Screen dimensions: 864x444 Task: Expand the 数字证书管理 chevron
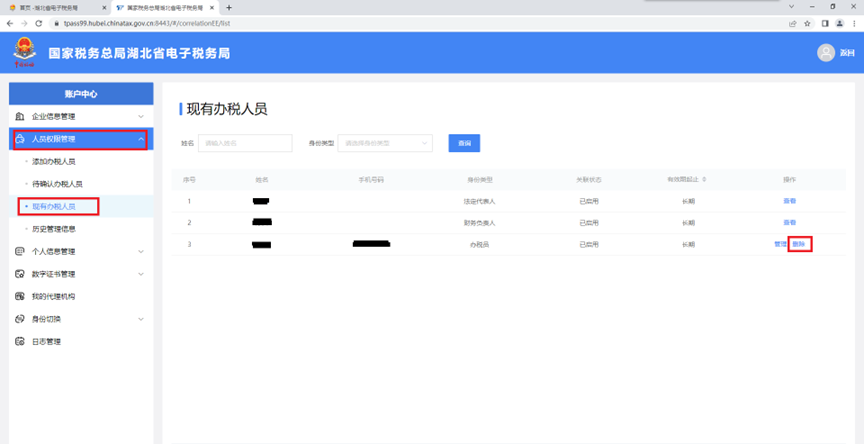pyautogui.click(x=141, y=274)
